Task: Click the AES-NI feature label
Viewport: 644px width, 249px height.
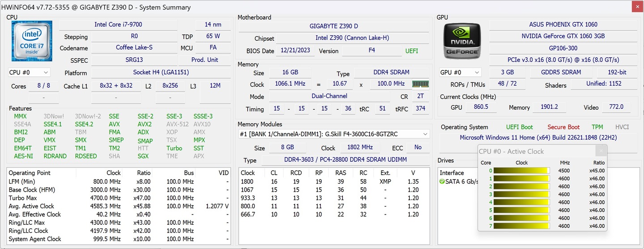Action: 23,156
